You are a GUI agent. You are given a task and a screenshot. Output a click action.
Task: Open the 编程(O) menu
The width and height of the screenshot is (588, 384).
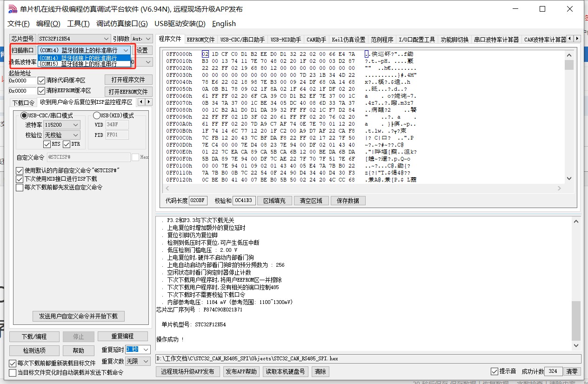(48, 24)
